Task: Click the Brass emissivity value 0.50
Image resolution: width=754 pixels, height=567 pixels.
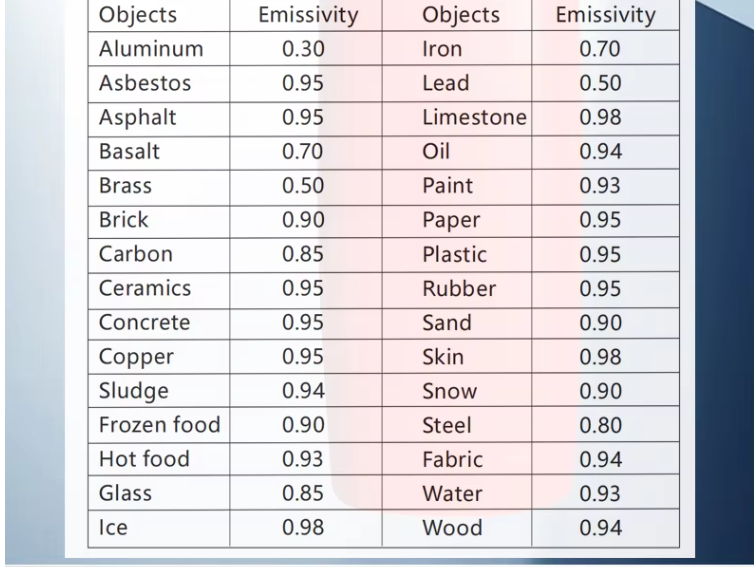Action: [303, 186]
